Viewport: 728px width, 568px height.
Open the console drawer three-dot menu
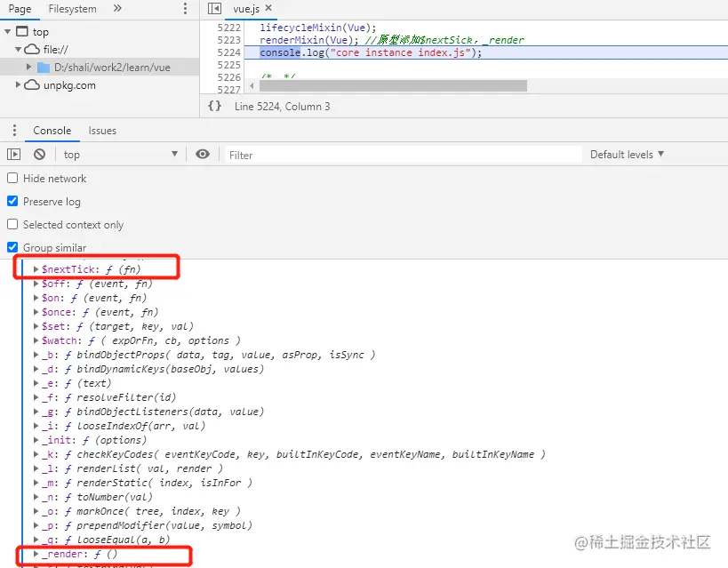[14, 131]
